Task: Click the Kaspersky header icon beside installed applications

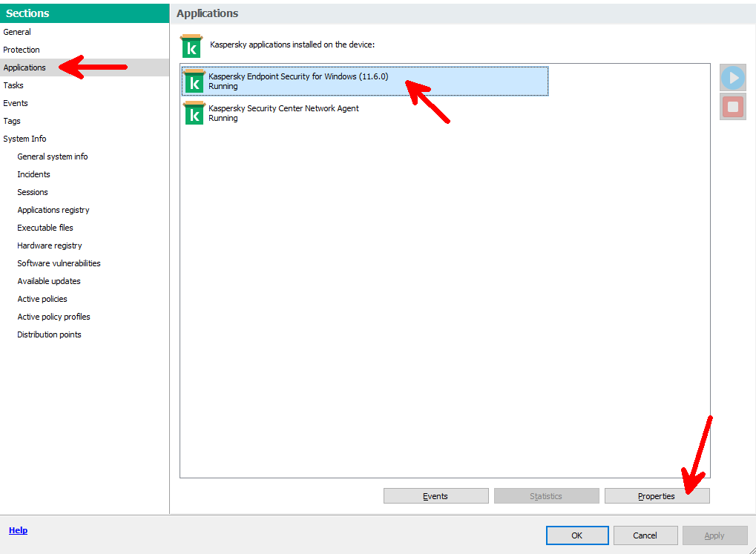Action: pyautogui.click(x=191, y=46)
